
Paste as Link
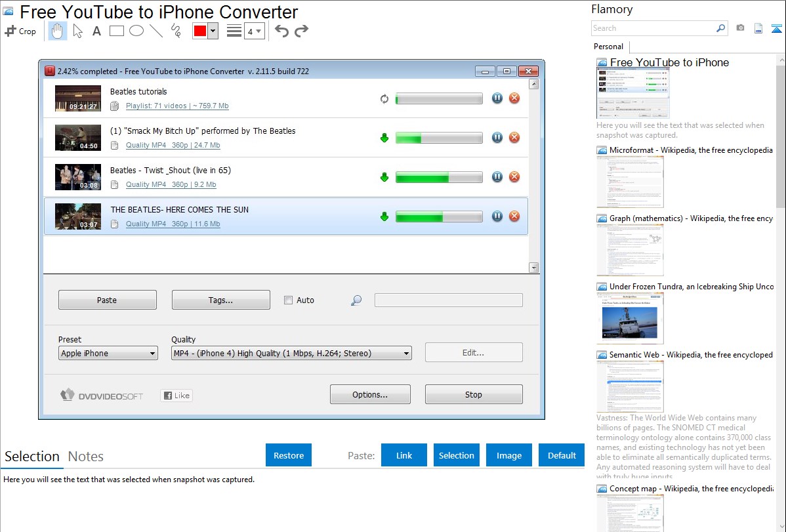(404, 455)
